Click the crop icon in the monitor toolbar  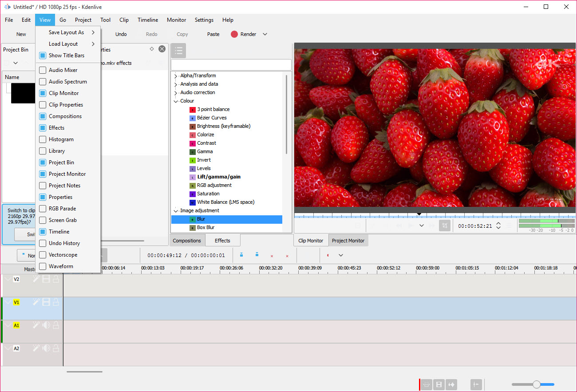[444, 226]
